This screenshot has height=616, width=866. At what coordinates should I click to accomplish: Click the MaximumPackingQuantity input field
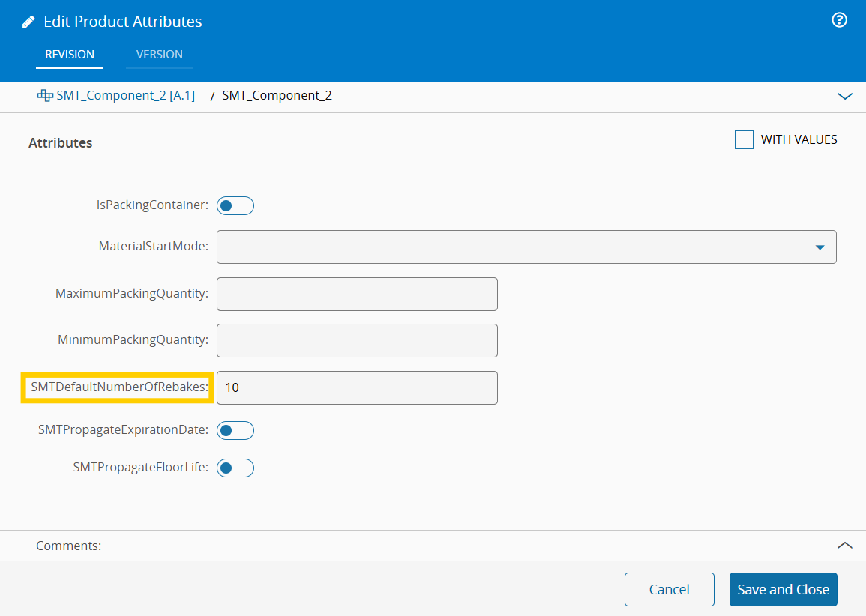(x=357, y=294)
